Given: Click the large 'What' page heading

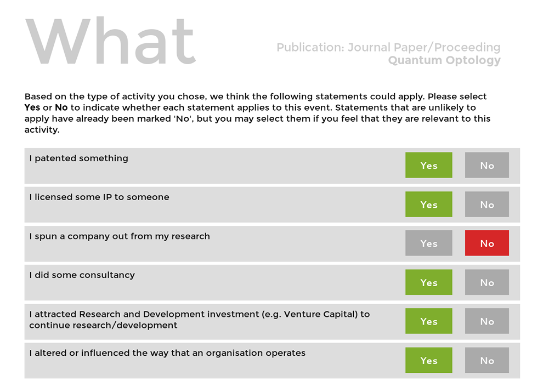Looking at the screenshot, I should (111, 41).
